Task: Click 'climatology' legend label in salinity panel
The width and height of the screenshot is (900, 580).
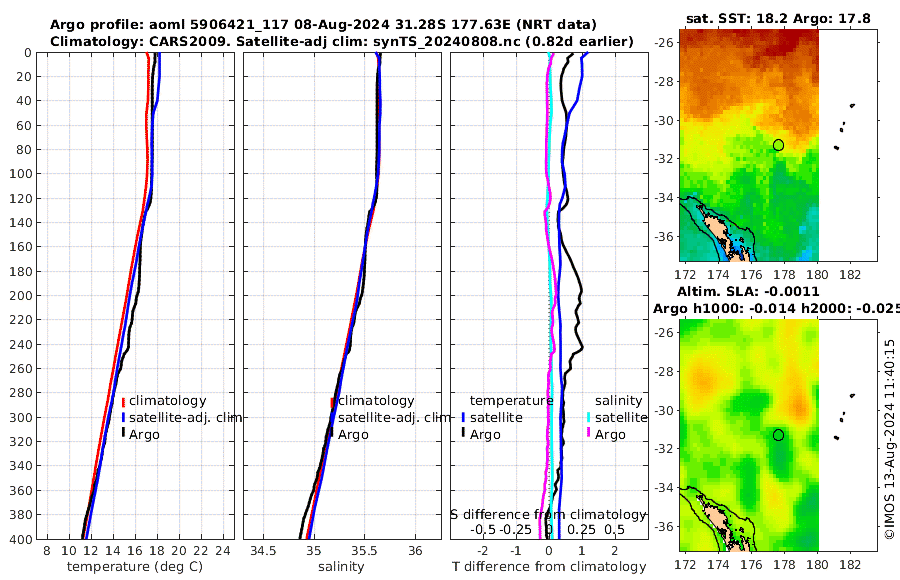Action: (376, 401)
